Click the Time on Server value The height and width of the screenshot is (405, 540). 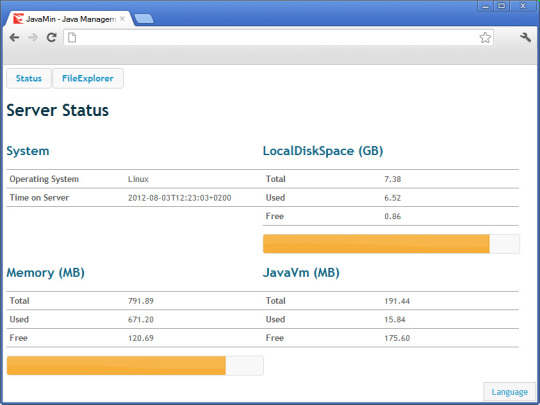tap(179, 198)
